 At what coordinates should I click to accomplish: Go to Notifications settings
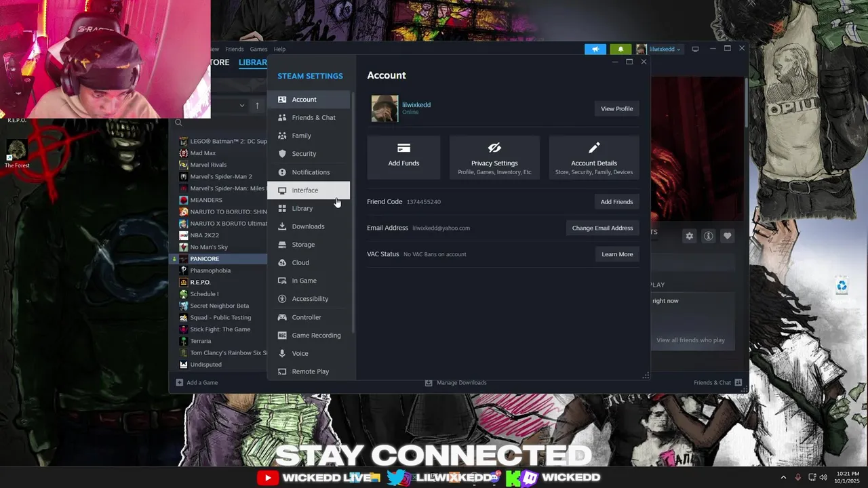[x=309, y=172]
